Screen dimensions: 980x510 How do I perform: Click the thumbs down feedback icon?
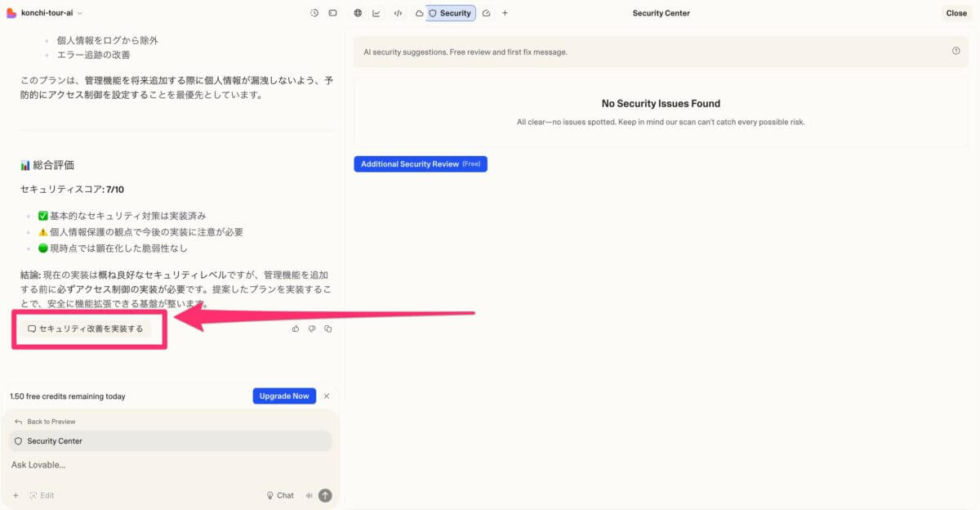click(x=312, y=329)
